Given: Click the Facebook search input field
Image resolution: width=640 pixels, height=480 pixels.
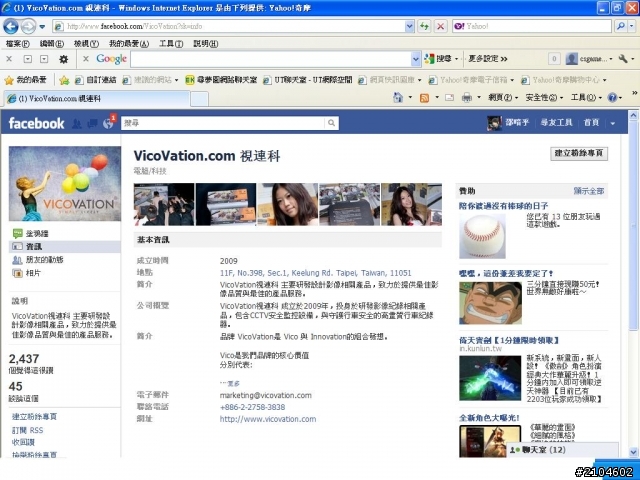Looking at the screenshot, I should click(x=223, y=123).
